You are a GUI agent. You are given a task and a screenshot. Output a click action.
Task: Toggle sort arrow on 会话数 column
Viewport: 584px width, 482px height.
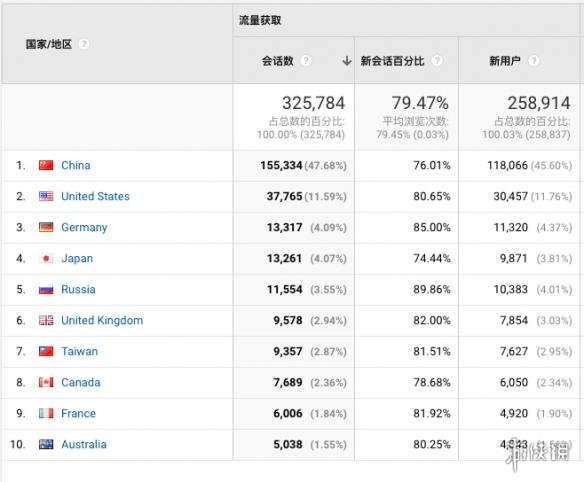347,60
